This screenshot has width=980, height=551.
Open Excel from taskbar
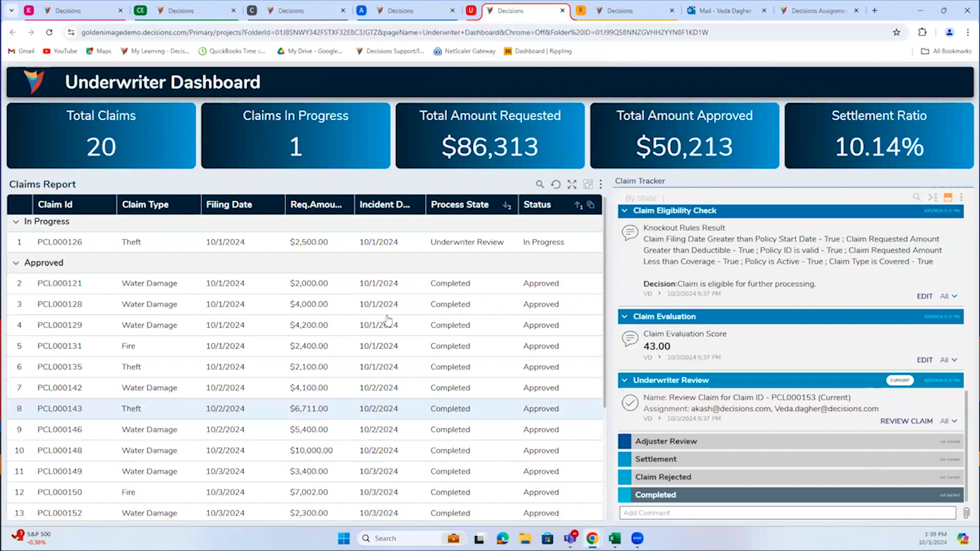615,539
